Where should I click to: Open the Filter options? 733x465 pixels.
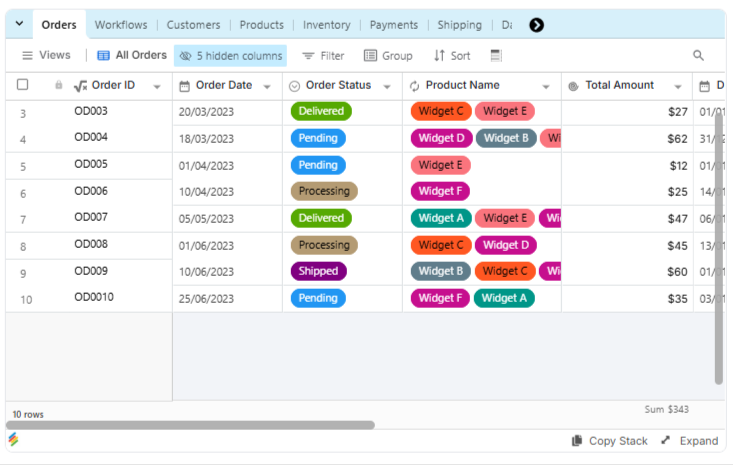323,56
